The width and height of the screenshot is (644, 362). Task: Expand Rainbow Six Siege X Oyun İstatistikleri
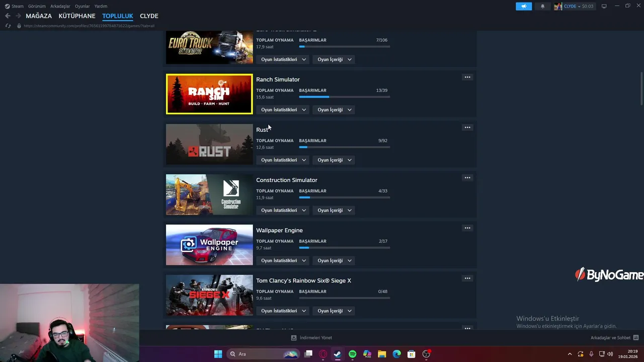[283, 311]
